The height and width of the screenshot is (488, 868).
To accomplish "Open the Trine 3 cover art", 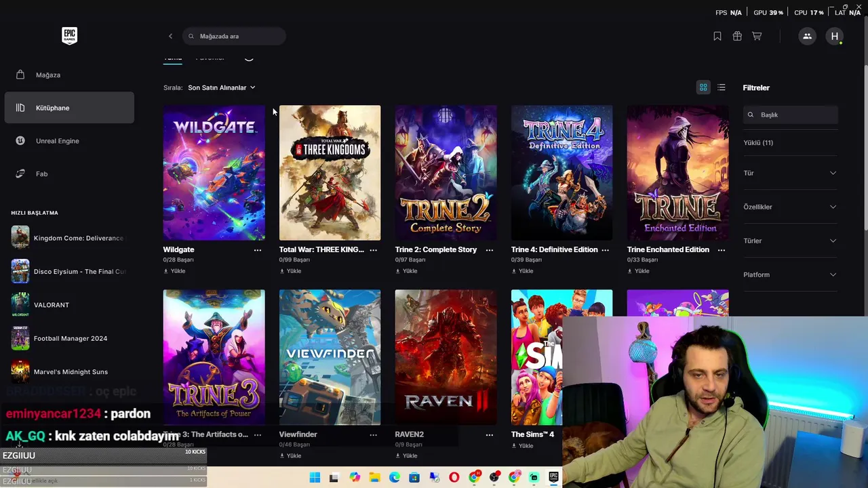I will point(214,357).
